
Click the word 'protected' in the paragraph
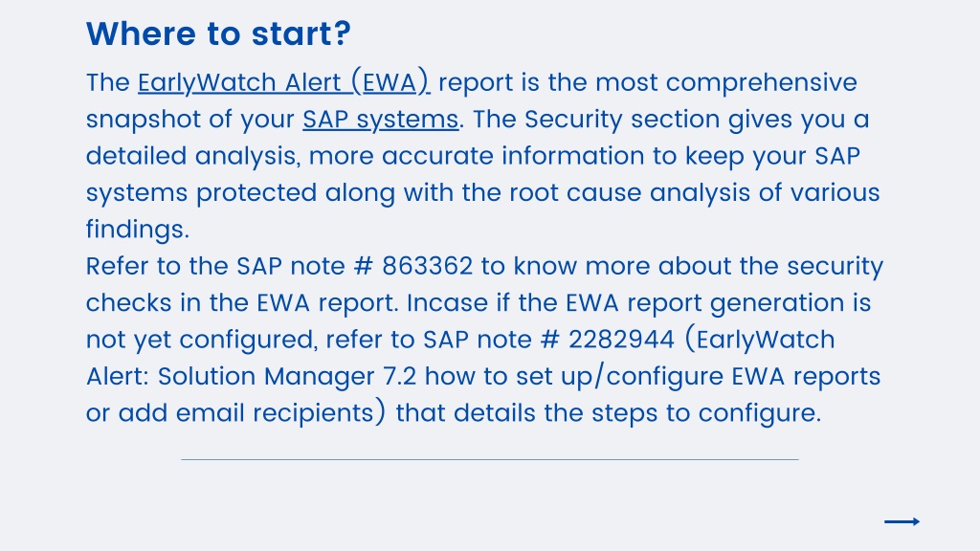[x=256, y=192]
